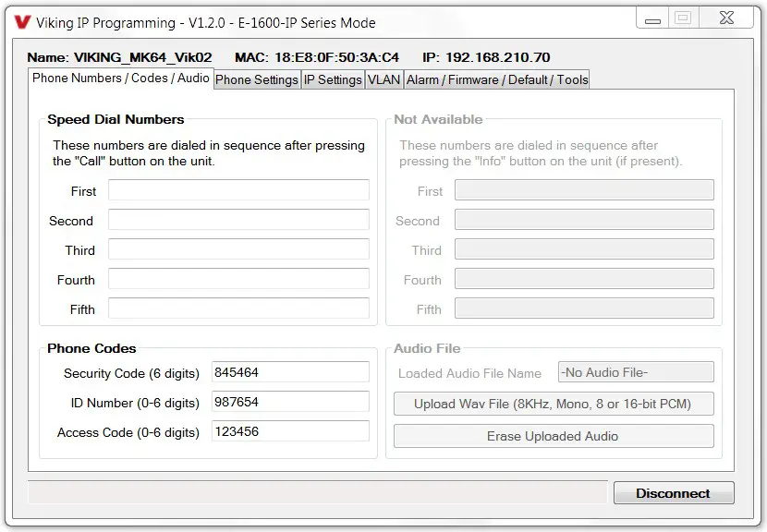Open the VLAN tab

tap(384, 79)
